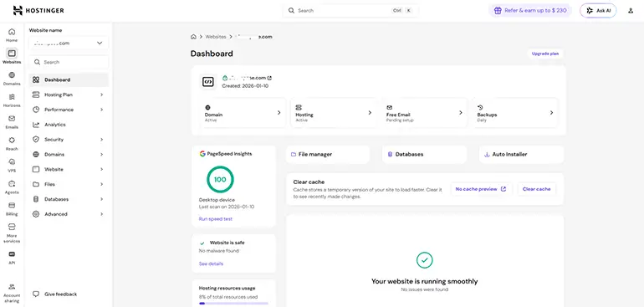Click the Google PageSpeed Insights logo
The width and height of the screenshot is (644, 307).
202,154
